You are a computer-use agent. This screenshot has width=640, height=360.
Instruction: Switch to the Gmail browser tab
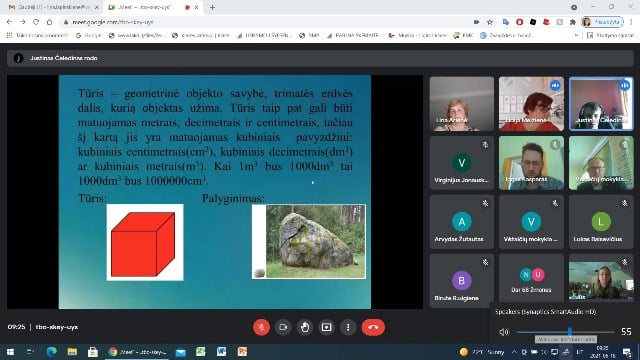pyautogui.click(x=53, y=7)
